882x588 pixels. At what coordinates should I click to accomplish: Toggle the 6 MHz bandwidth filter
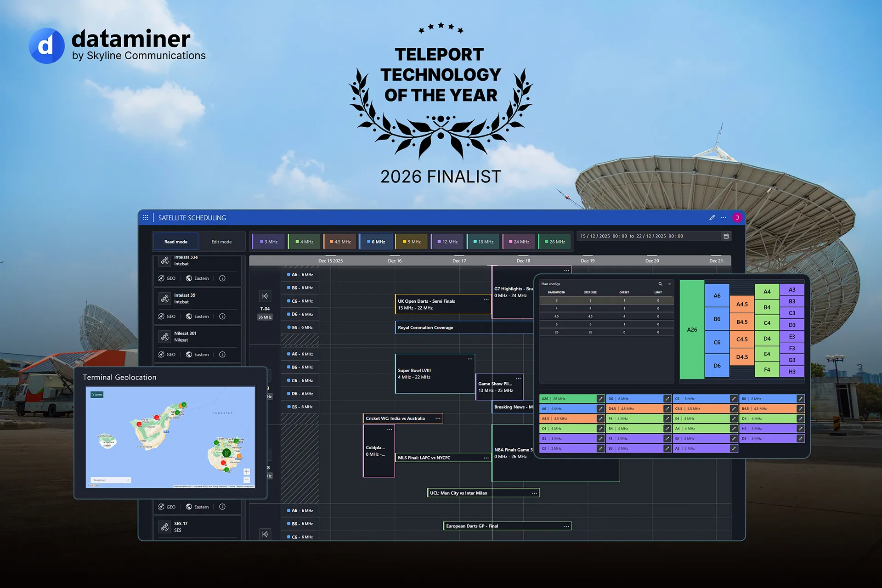point(376,242)
